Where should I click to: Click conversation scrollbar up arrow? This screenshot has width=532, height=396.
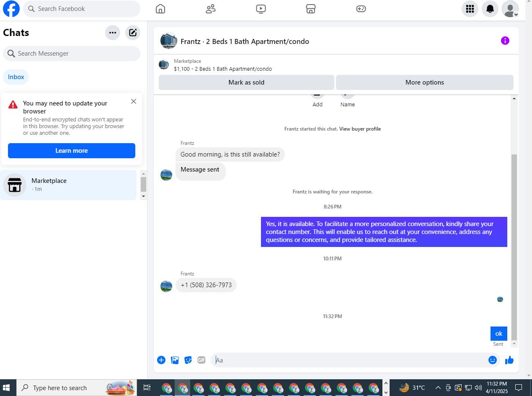514,99
